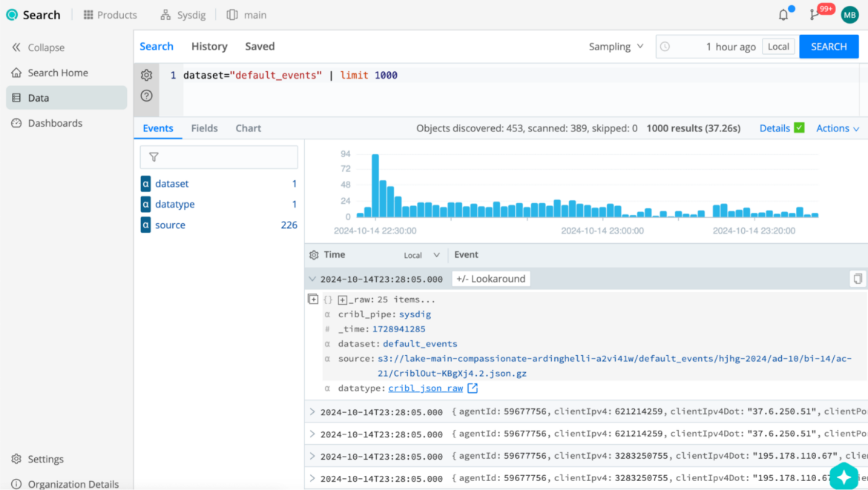Click the +/- Lookaround button
868x490 pixels.
coord(491,279)
